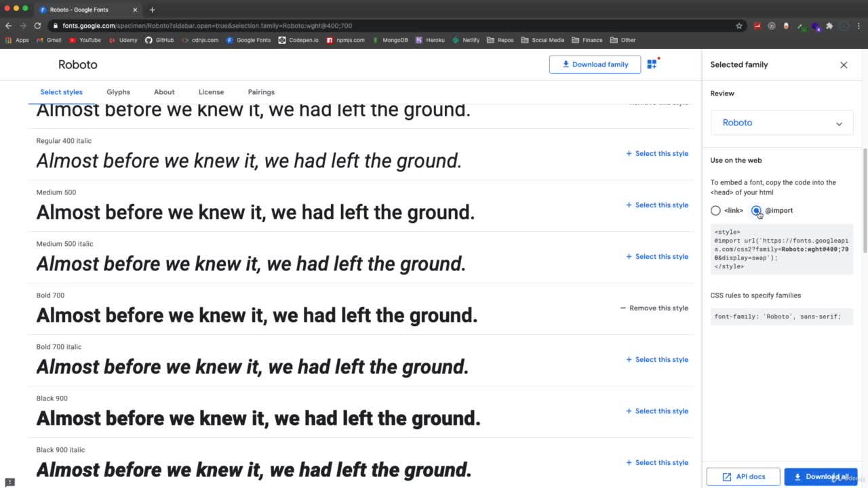View selected families grid icon
This screenshot has height=488, width=868.
(x=652, y=64)
